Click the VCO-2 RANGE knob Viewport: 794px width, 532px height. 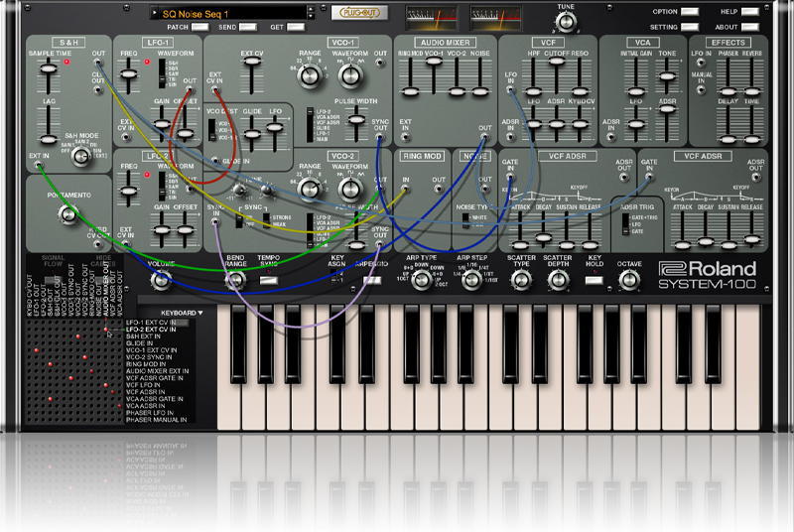(x=310, y=189)
